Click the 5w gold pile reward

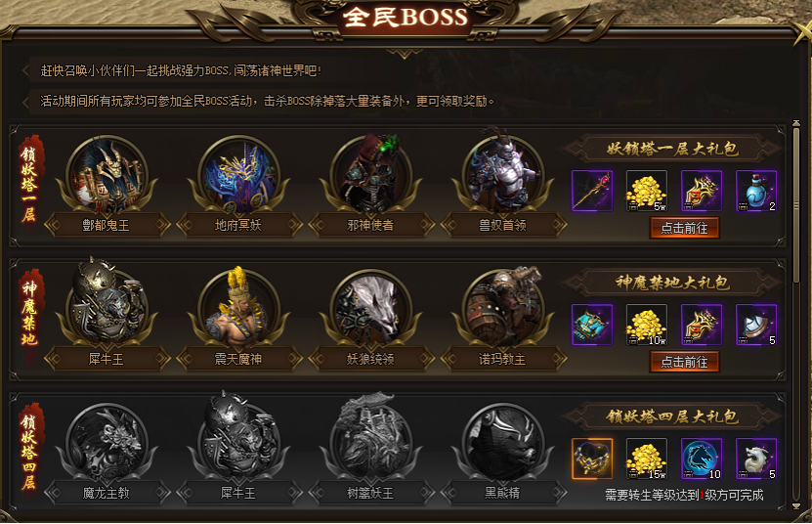click(647, 191)
